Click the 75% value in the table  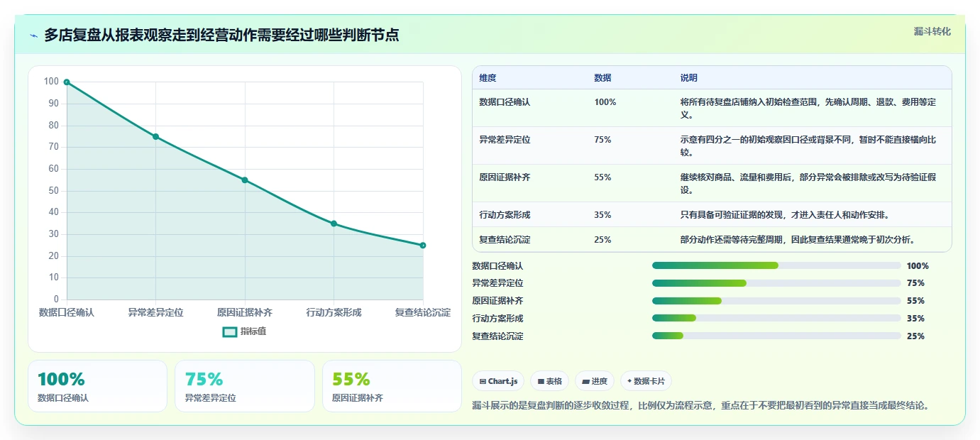(602, 140)
